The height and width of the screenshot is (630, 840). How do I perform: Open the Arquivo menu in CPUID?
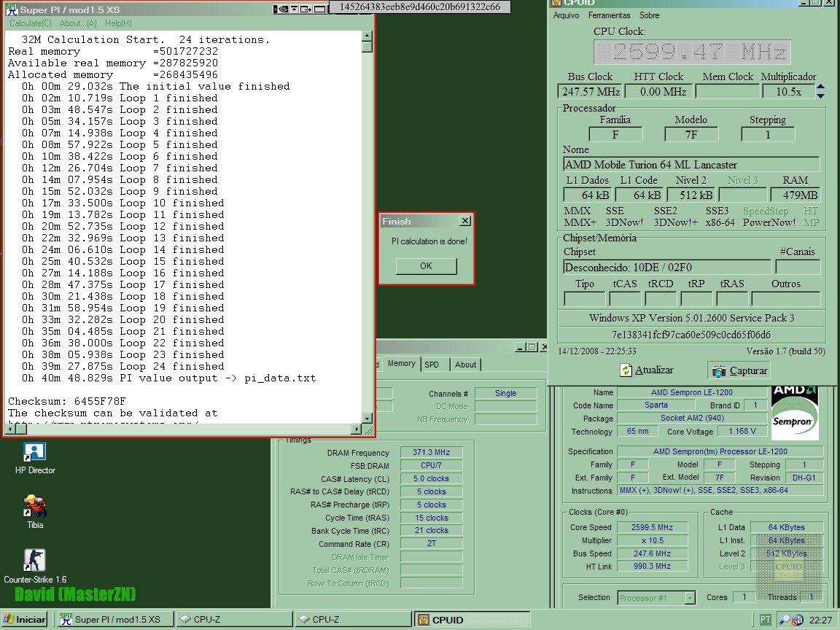coord(567,15)
